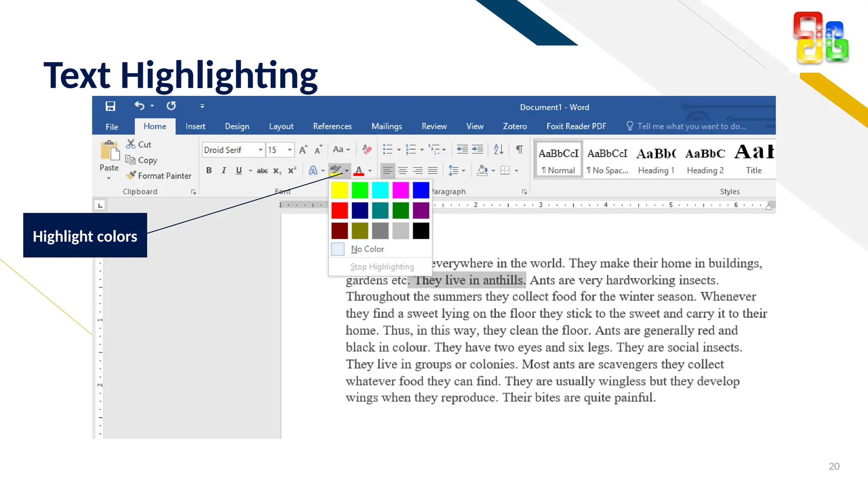This screenshot has width=868, height=488.
Task: Click the Multilevel List icon
Action: 434,149
